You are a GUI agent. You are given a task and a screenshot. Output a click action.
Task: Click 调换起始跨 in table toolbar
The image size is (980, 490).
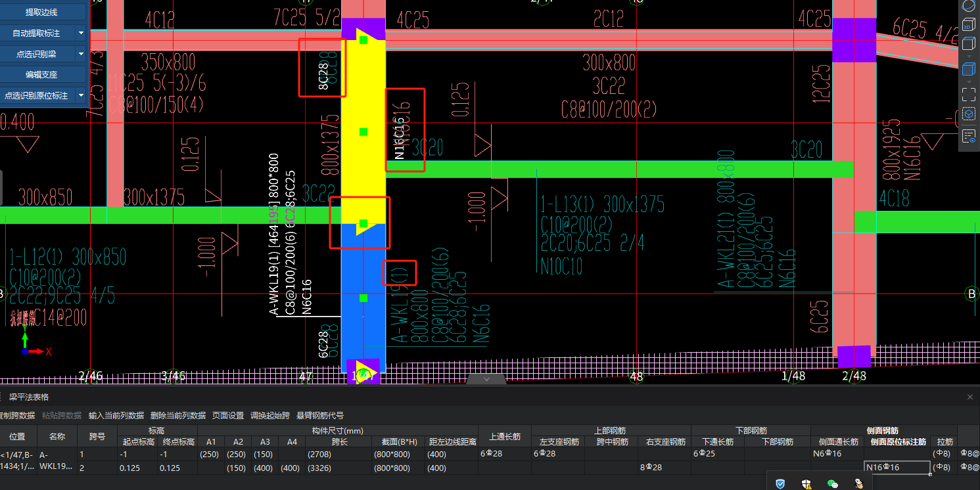[x=270, y=415]
